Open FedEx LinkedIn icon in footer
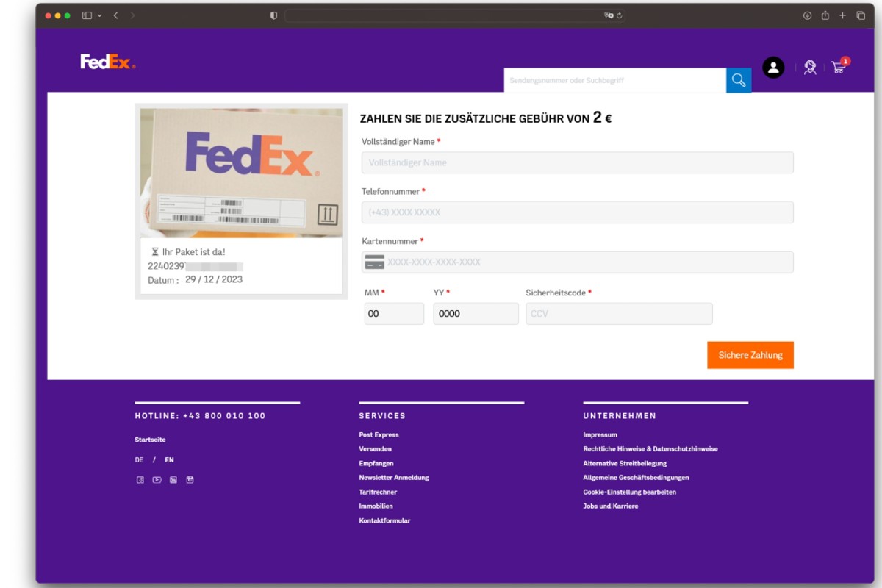The height and width of the screenshot is (588, 882). (x=173, y=480)
